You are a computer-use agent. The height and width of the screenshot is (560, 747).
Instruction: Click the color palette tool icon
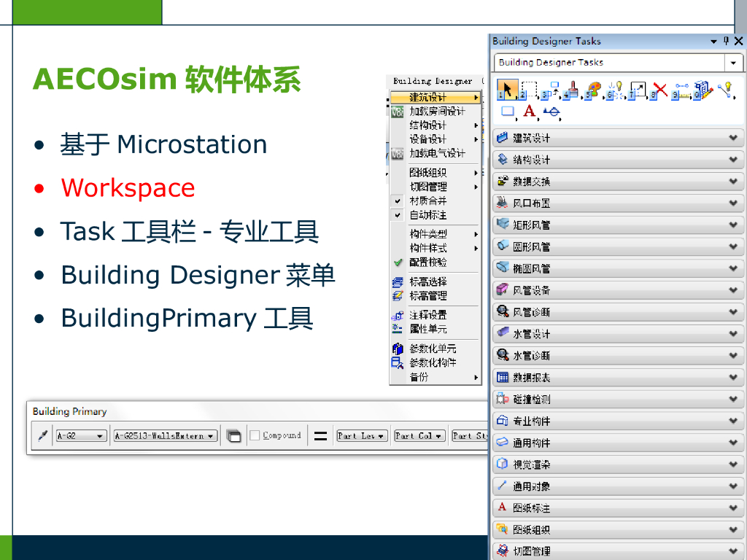[x=594, y=90]
